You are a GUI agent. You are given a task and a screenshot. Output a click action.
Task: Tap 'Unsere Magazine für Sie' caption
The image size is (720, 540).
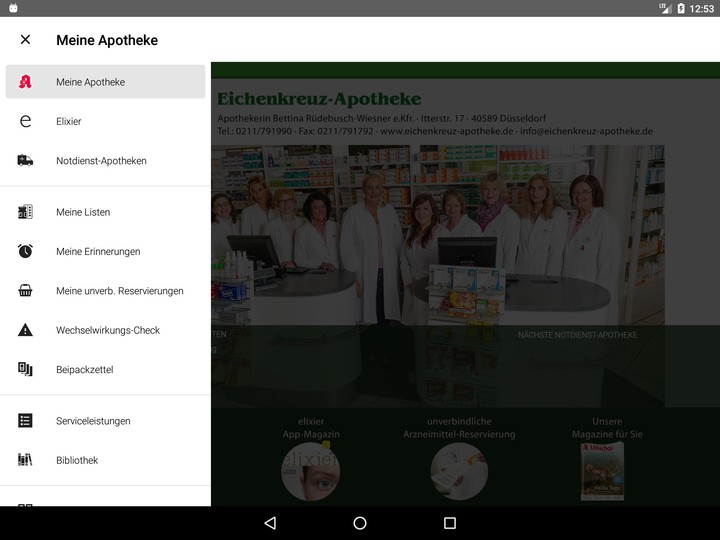607,428
